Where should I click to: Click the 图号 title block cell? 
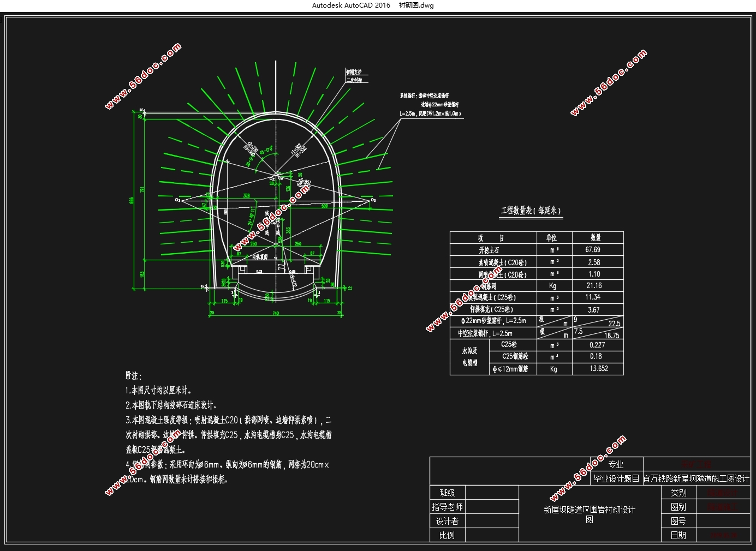(x=678, y=521)
